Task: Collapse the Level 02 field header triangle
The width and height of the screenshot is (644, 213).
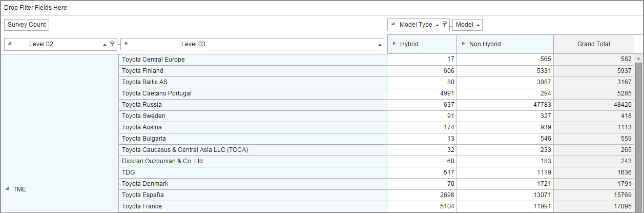Action: coord(10,43)
